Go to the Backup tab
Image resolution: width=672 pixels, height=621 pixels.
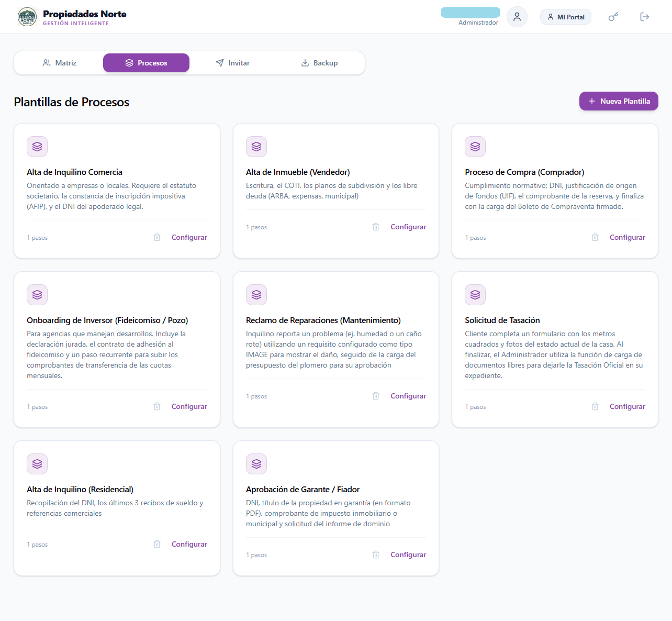[x=320, y=63]
